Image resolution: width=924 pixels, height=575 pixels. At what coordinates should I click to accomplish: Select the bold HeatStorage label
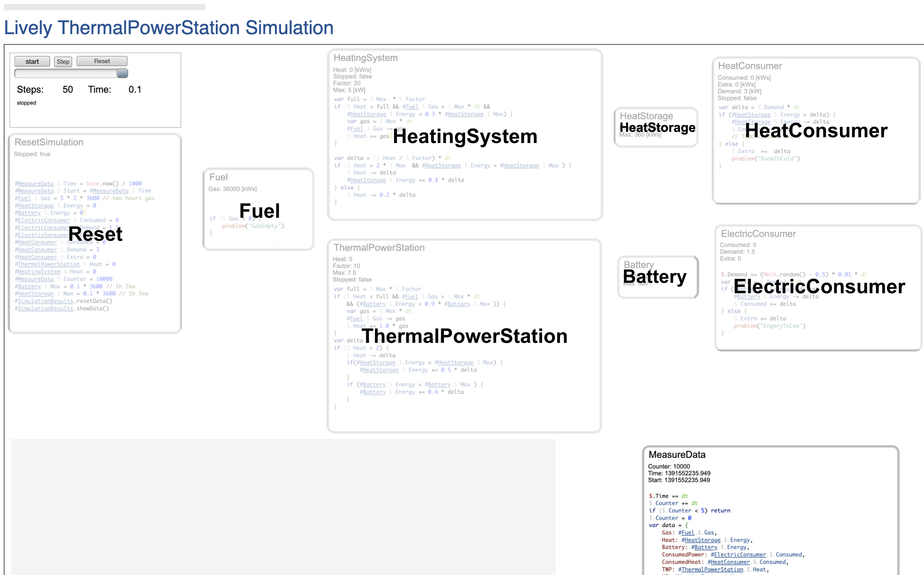[x=657, y=128]
